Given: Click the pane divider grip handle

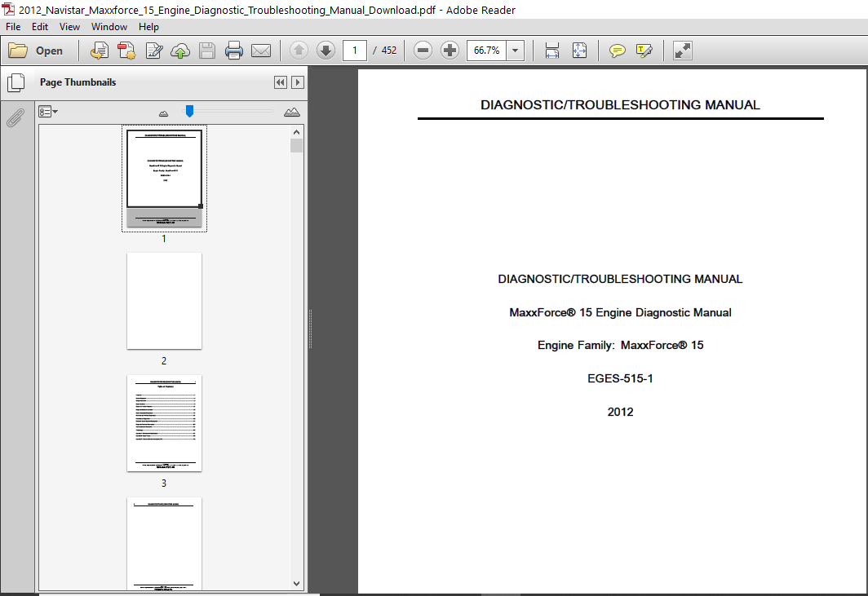Looking at the screenshot, I should 311,329.
